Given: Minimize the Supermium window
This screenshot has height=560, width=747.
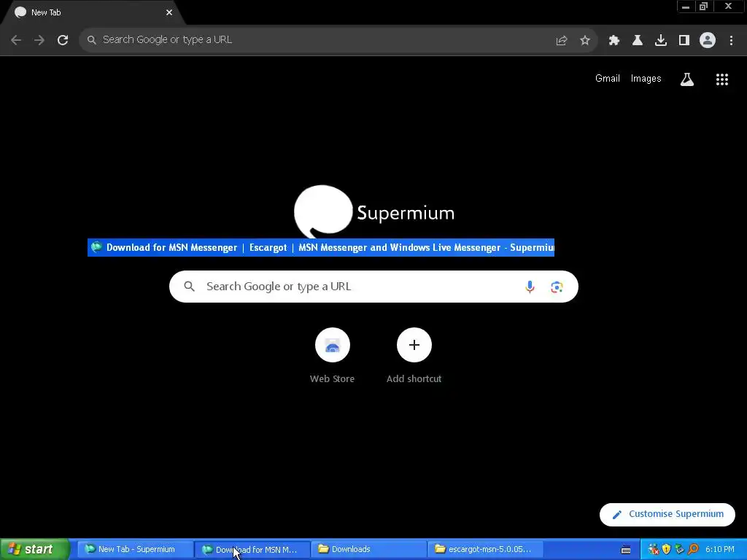Looking at the screenshot, I should click(x=686, y=7).
